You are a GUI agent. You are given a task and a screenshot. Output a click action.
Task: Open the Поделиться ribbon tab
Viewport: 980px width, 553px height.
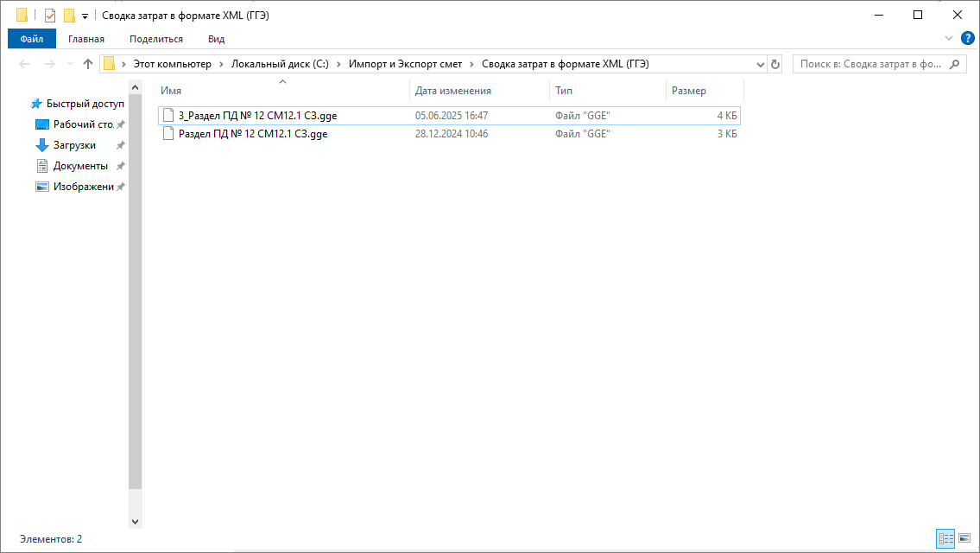click(156, 39)
